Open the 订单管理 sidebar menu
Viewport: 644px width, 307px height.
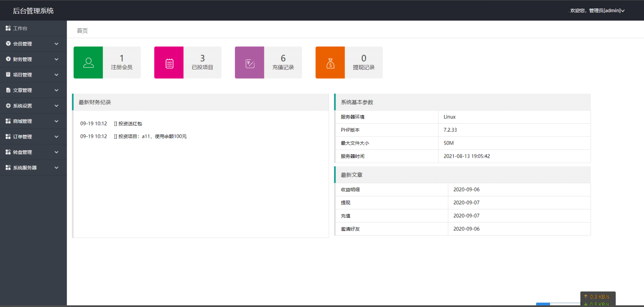click(23, 137)
